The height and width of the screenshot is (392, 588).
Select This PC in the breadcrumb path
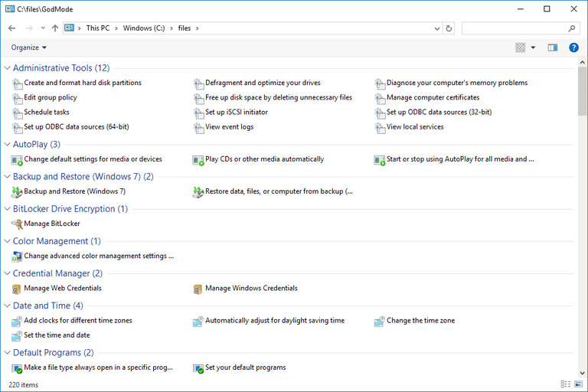click(x=98, y=28)
